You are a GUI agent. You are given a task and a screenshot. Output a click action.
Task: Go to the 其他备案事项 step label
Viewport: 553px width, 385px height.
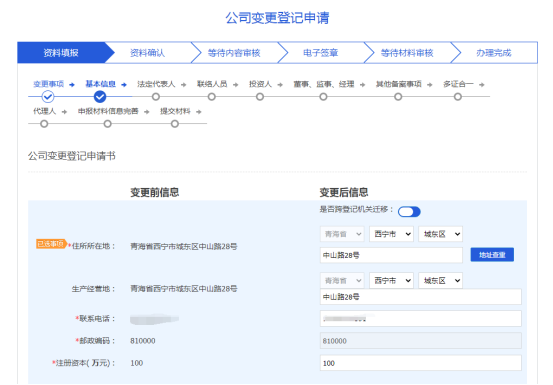click(399, 84)
